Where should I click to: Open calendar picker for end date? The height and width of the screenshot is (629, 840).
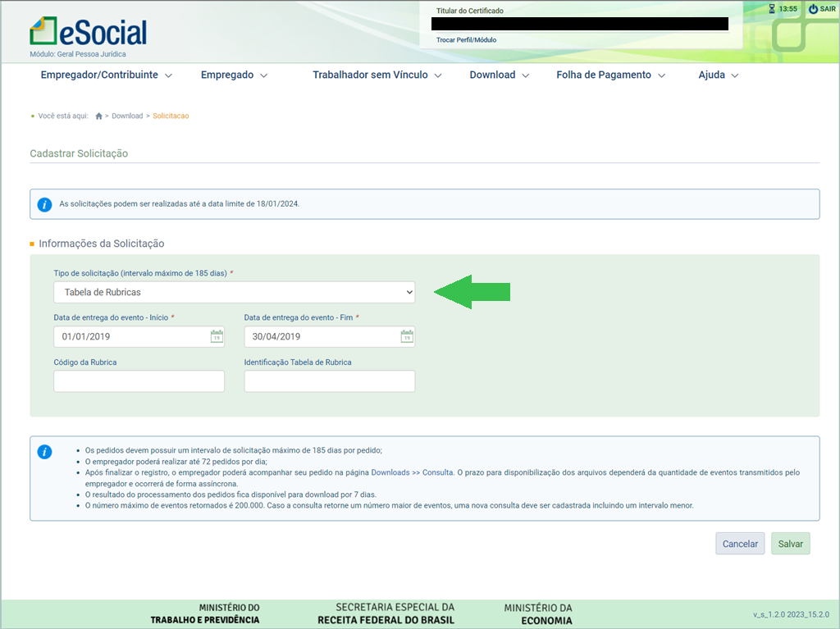click(x=407, y=336)
